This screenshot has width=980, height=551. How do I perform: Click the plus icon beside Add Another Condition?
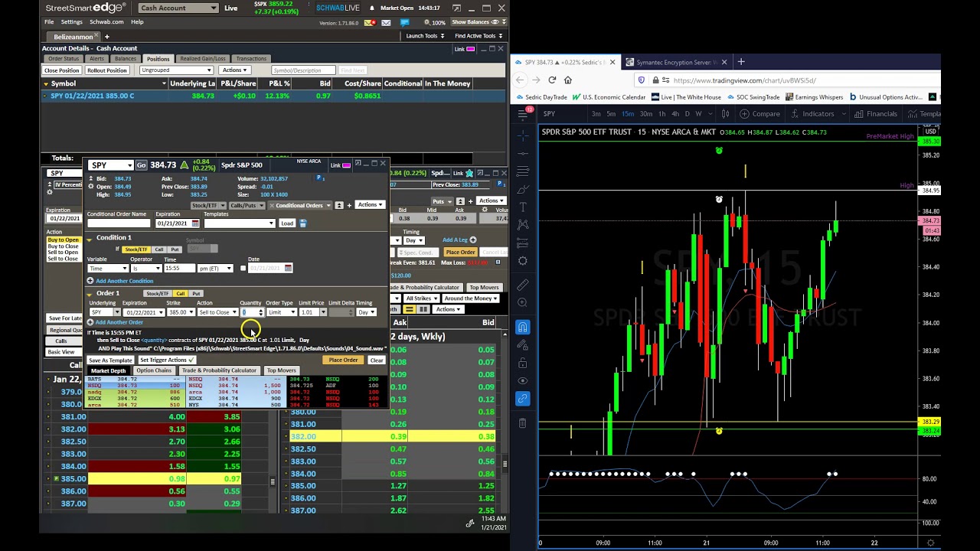90,281
